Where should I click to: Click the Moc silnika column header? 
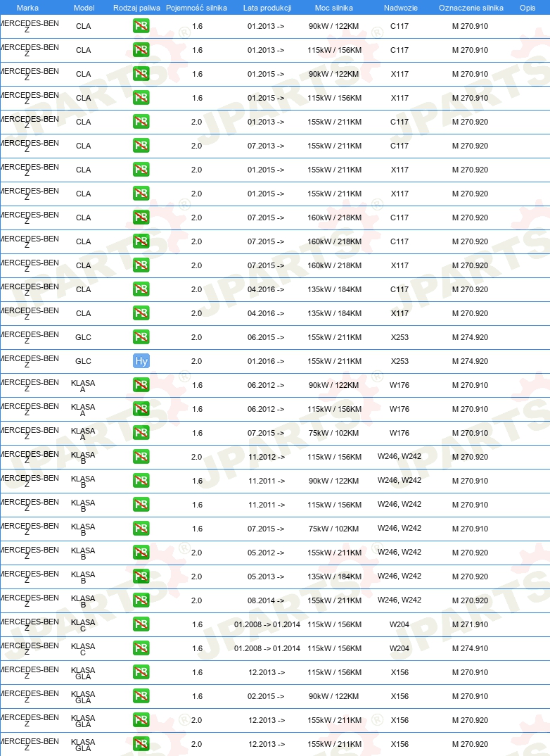click(x=334, y=8)
